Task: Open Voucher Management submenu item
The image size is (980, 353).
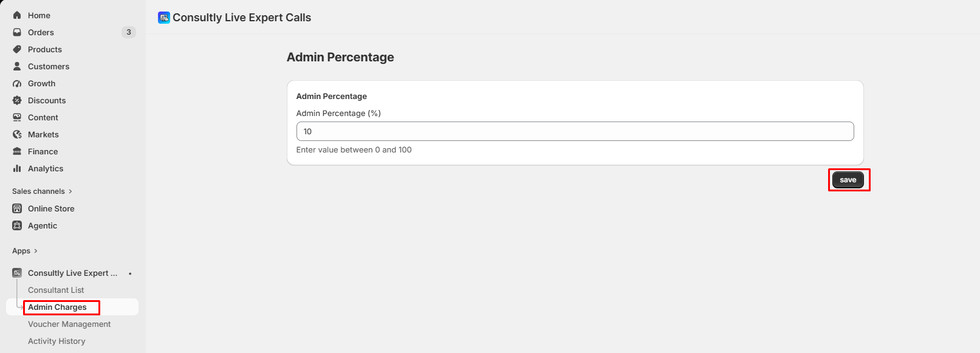Action: [x=69, y=324]
